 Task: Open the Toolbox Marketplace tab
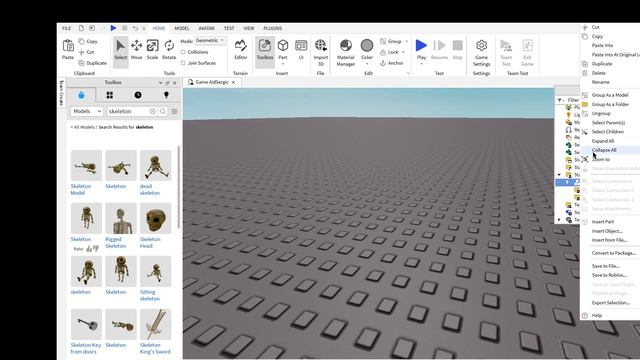(81, 95)
